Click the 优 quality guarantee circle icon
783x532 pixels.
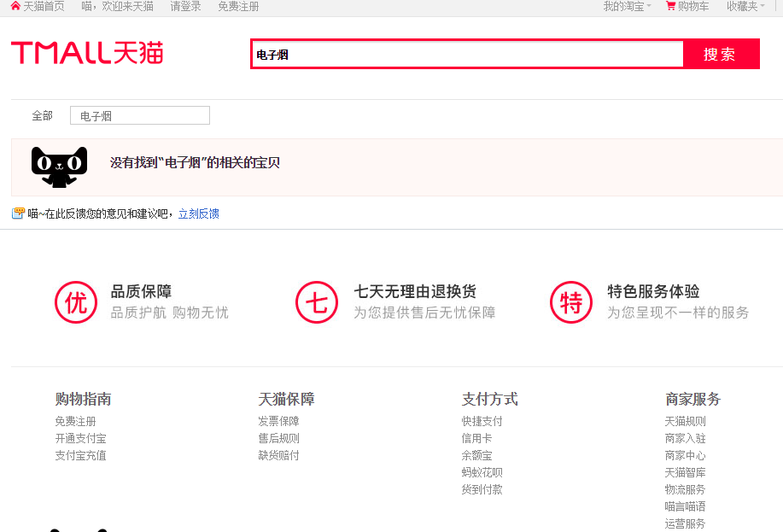76,302
